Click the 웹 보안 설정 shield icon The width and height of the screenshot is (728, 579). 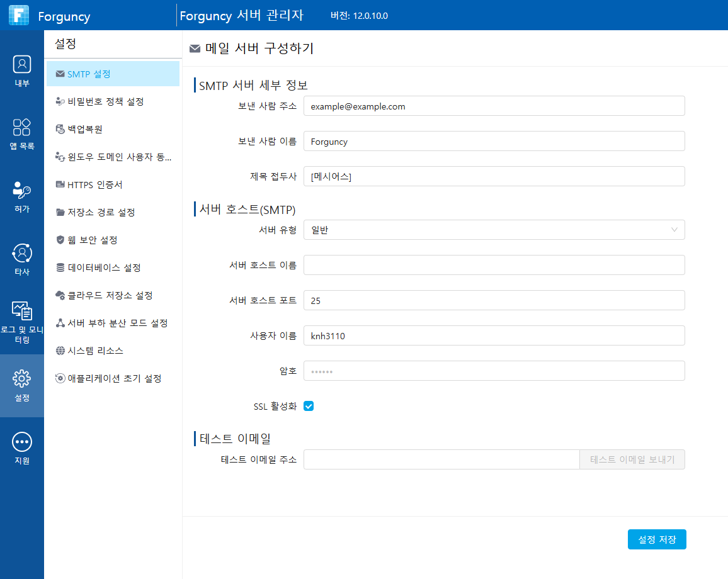pos(60,239)
